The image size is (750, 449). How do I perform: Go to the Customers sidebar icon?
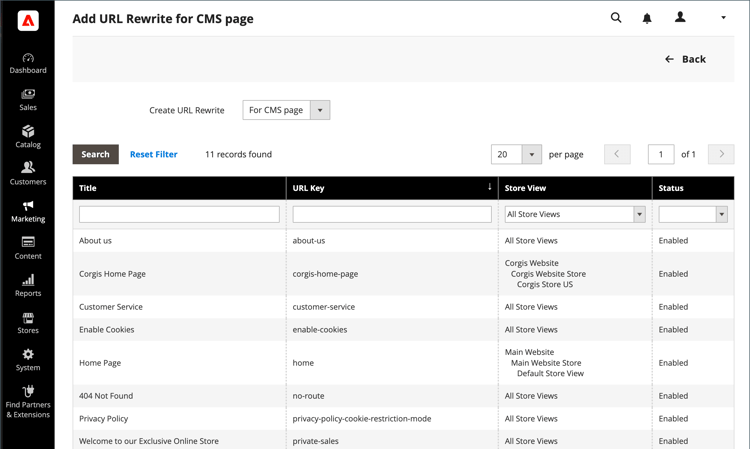point(28,167)
